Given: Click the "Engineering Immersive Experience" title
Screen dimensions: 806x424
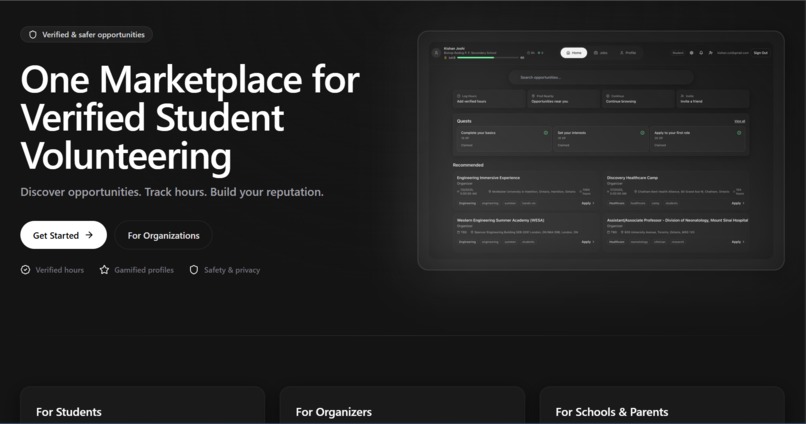Looking at the screenshot, I should click(488, 178).
